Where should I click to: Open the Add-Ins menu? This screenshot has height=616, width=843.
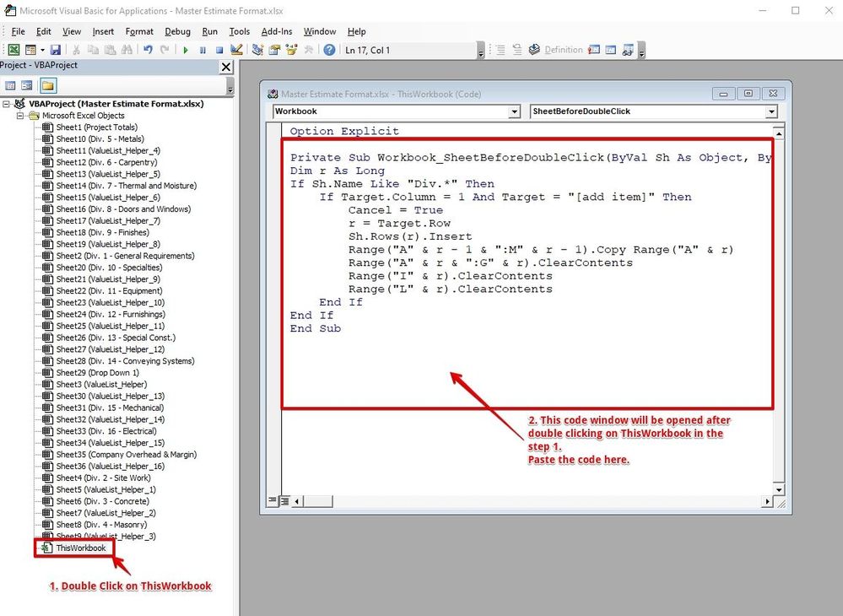[276, 32]
